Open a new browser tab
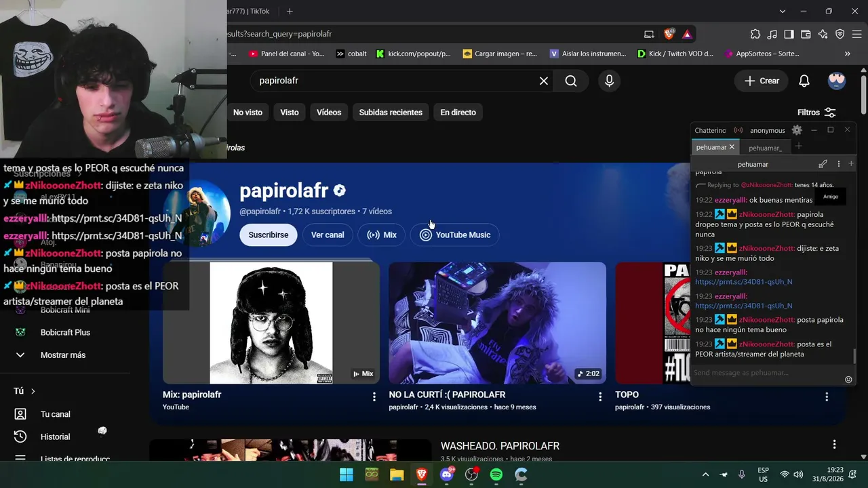Viewport: 868px width, 488px height. [x=290, y=11]
